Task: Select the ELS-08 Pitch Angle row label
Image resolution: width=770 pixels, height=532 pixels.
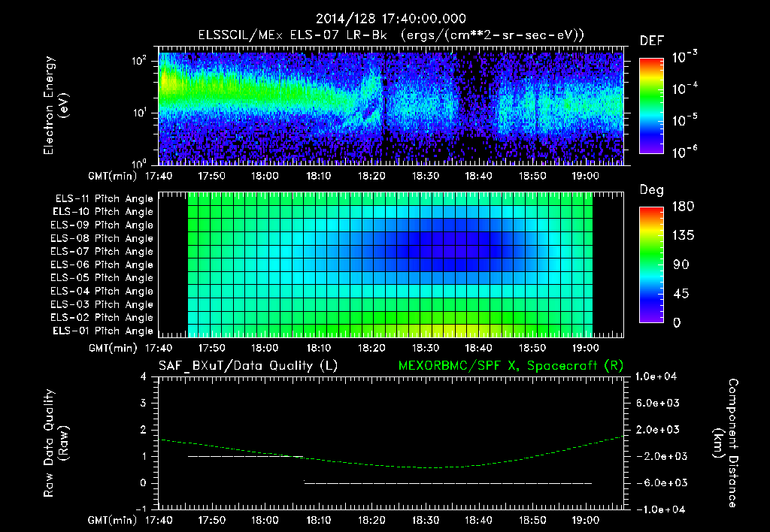Action: tap(102, 238)
